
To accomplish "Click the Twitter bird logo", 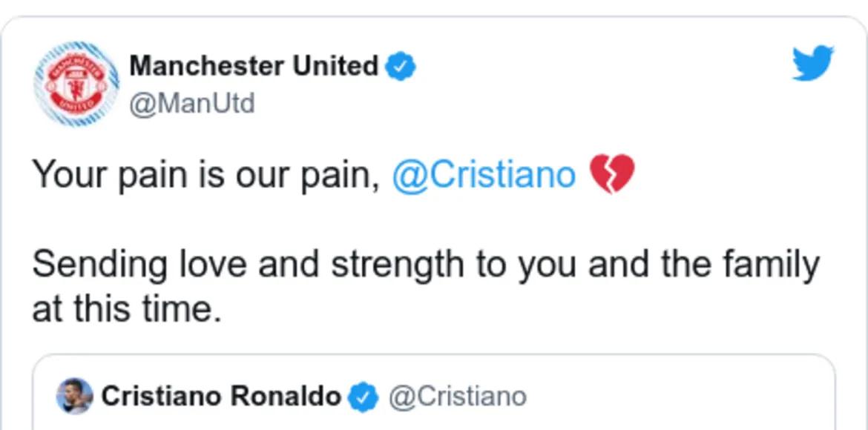I will (x=812, y=64).
